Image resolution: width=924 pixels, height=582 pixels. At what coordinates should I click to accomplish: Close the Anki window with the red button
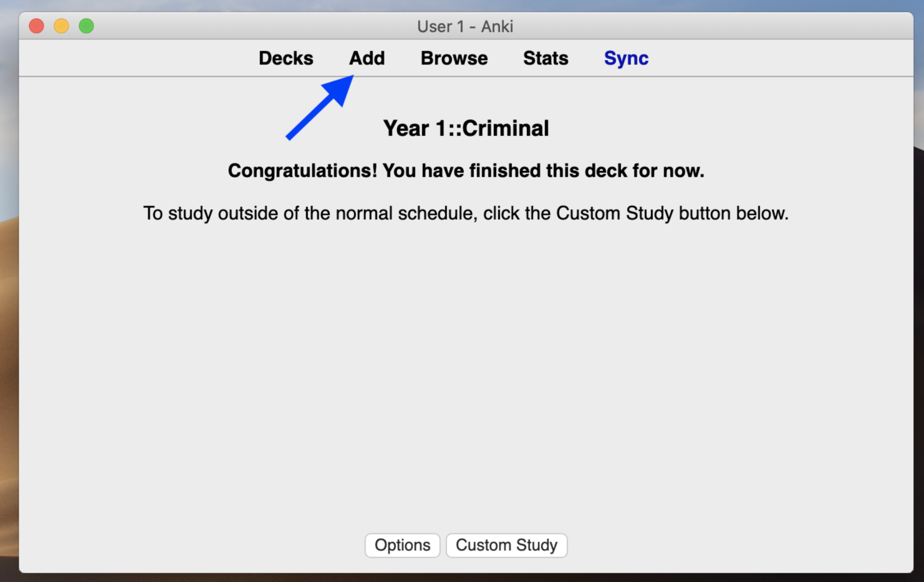tap(37, 26)
